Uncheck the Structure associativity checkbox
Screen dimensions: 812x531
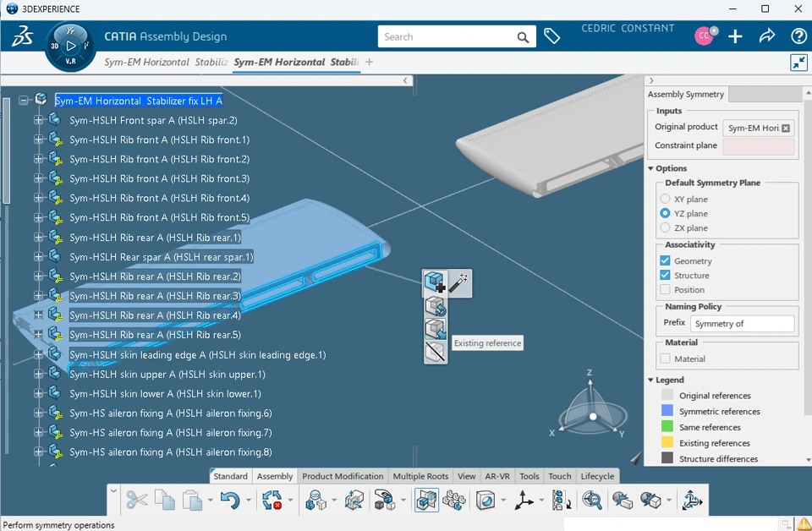tap(665, 276)
